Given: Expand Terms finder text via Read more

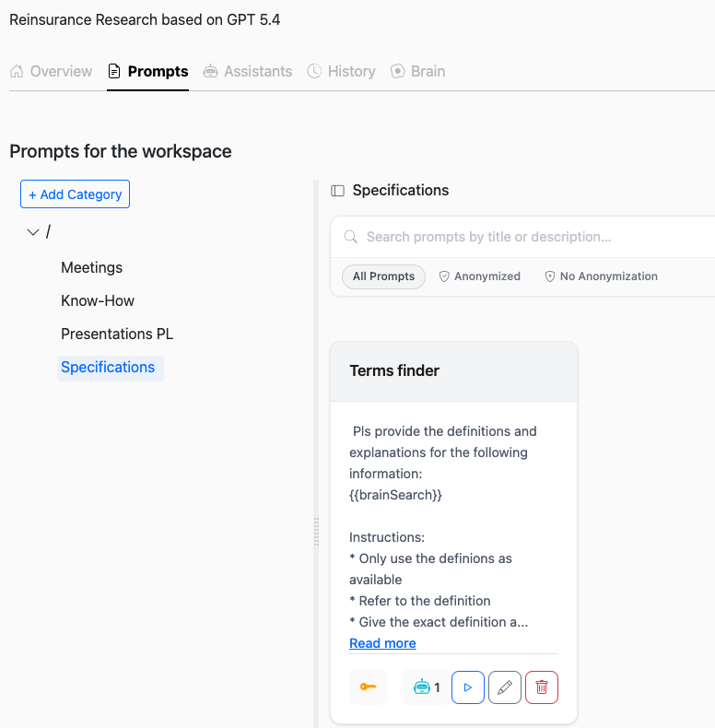Looking at the screenshot, I should pos(382,643).
